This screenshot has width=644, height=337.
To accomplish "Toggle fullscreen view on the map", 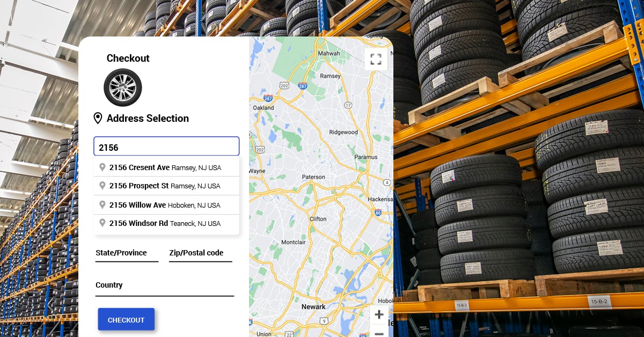I will tap(376, 59).
